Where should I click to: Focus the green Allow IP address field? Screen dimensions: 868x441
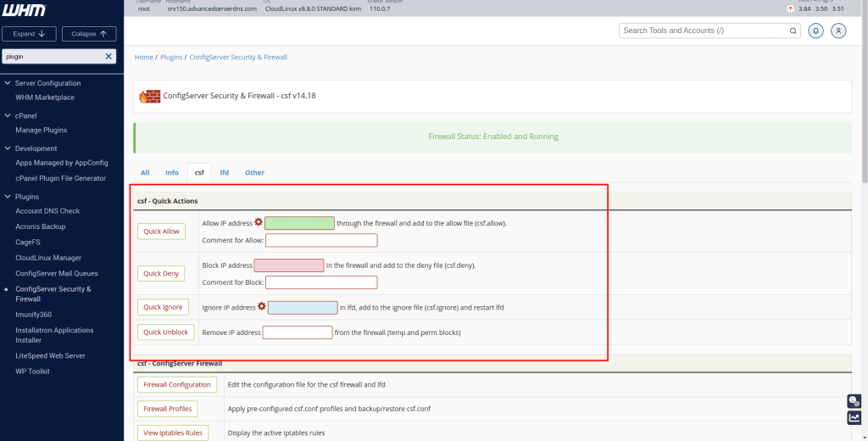point(299,223)
